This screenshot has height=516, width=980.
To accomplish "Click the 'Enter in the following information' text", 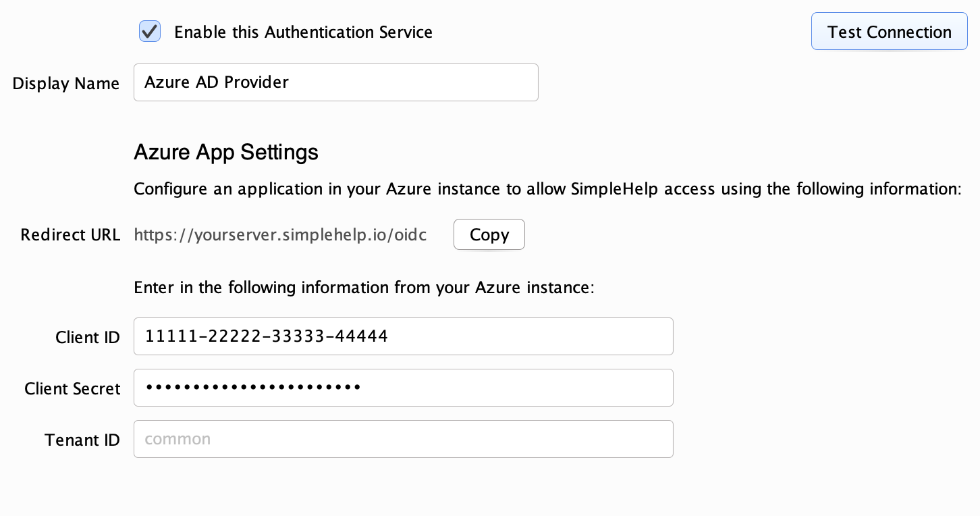I will point(364,287).
